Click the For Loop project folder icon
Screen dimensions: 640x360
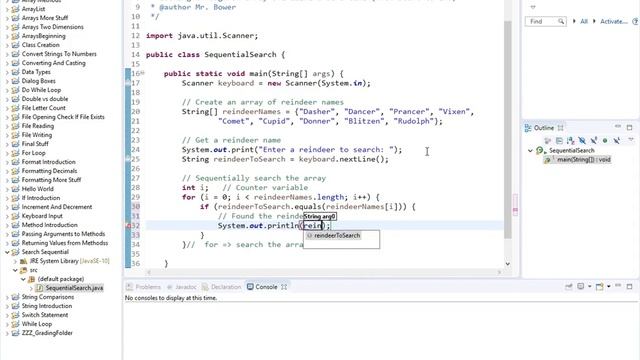click(x=16, y=153)
